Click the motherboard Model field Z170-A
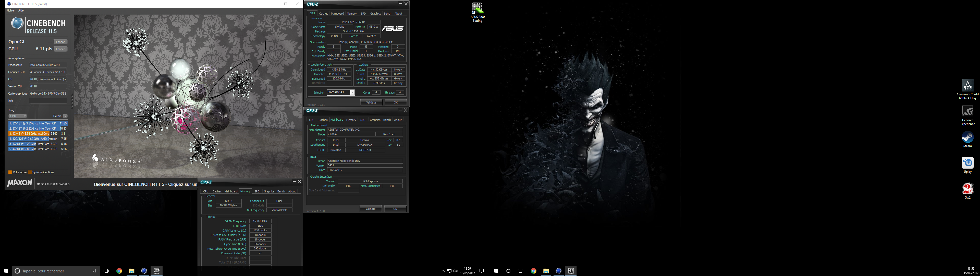Screen dimensions: 980x276 (x=351, y=135)
